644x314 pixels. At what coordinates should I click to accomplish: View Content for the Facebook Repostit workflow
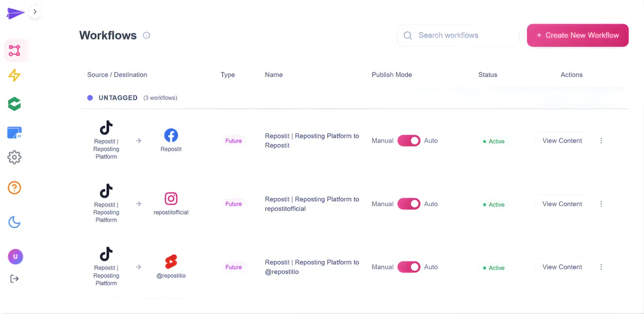562,141
